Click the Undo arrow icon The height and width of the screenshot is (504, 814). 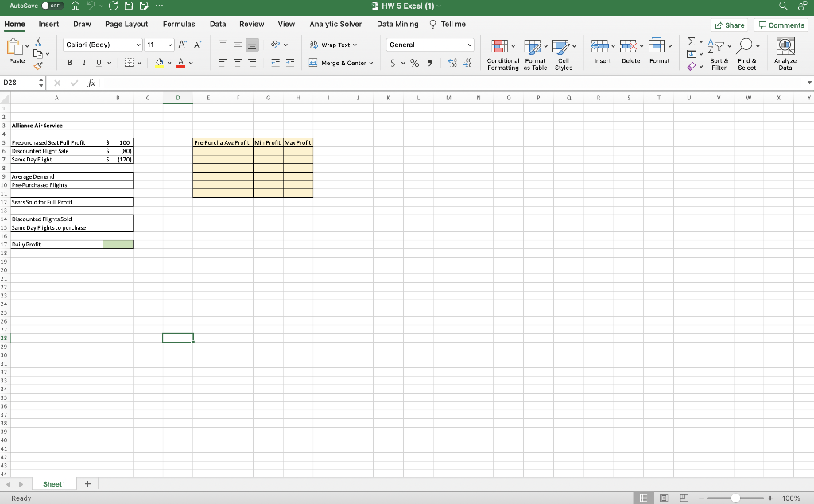click(x=91, y=6)
